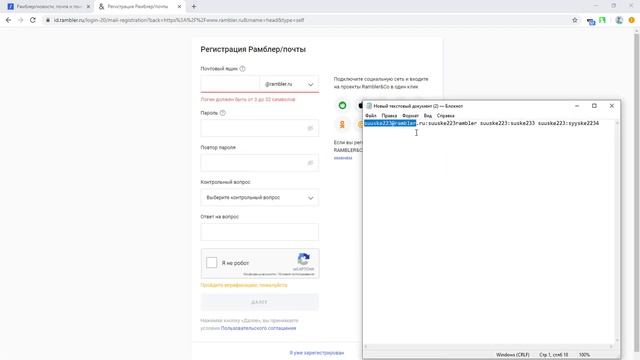Screen dimensions: 640x360
Task: Open the Вид menu in Notepad
Action: pyautogui.click(x=428, y=116)
